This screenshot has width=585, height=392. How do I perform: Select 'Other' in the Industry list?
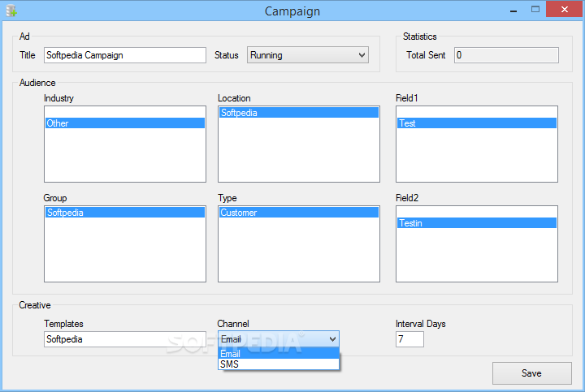pyautogui.click(x=125, y=123)
